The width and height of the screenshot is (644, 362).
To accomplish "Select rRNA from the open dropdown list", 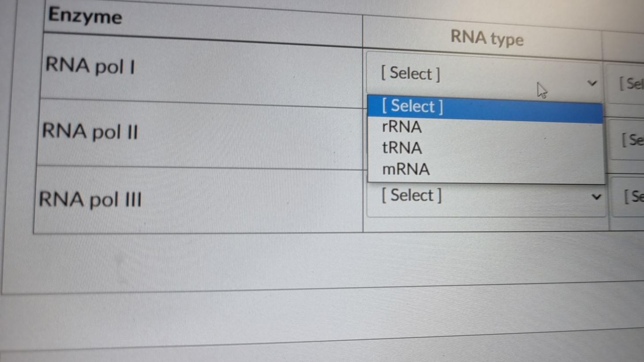I will point(402,127).
